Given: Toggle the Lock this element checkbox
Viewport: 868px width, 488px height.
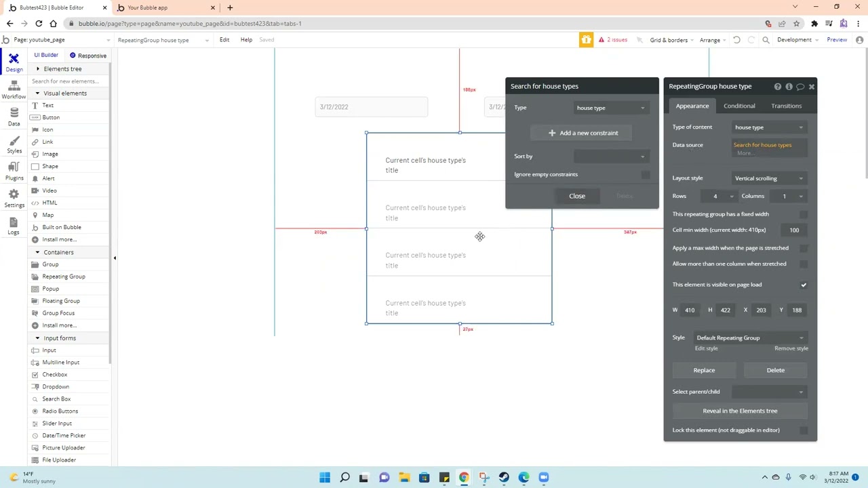Looking at the screenshot, I should (x=804, y=430).
